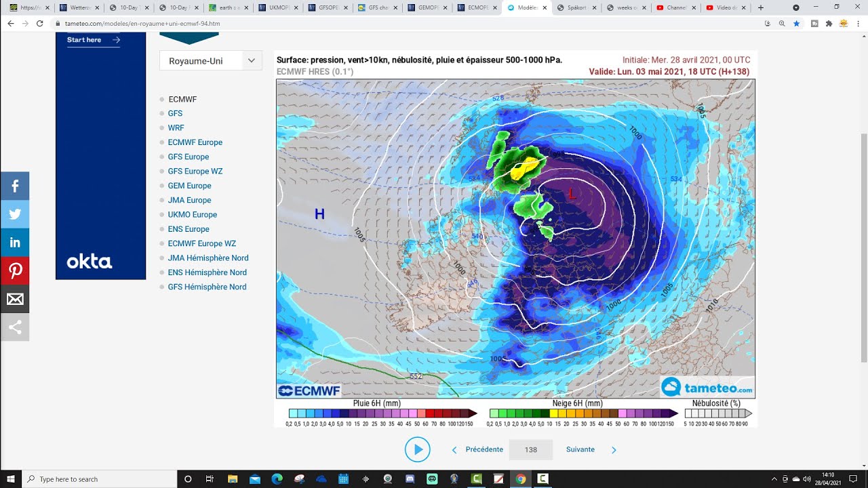Viewport: 868px width, 488px height.
Task: Open Chrome extensions puzzle icon
Action: click(829, 23)
